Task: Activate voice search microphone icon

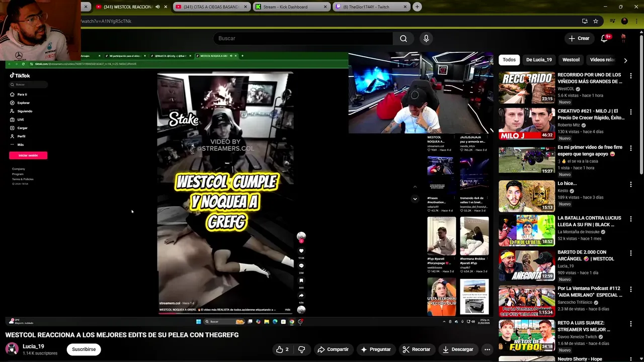Action: [426, 39]
